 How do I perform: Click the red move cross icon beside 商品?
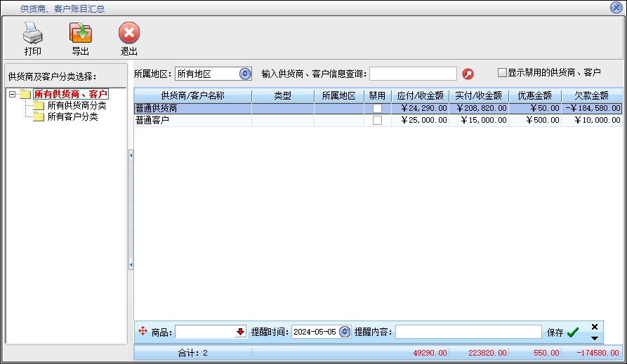click(x=143, y=331)
